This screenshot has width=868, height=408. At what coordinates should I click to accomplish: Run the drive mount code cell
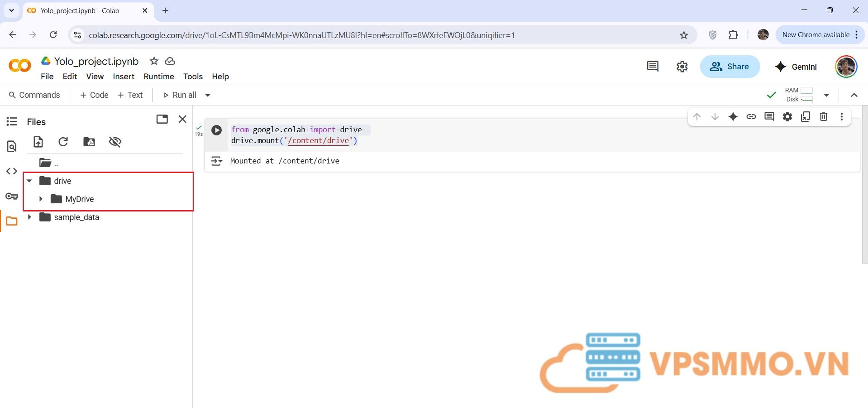(x=216, y=130)
